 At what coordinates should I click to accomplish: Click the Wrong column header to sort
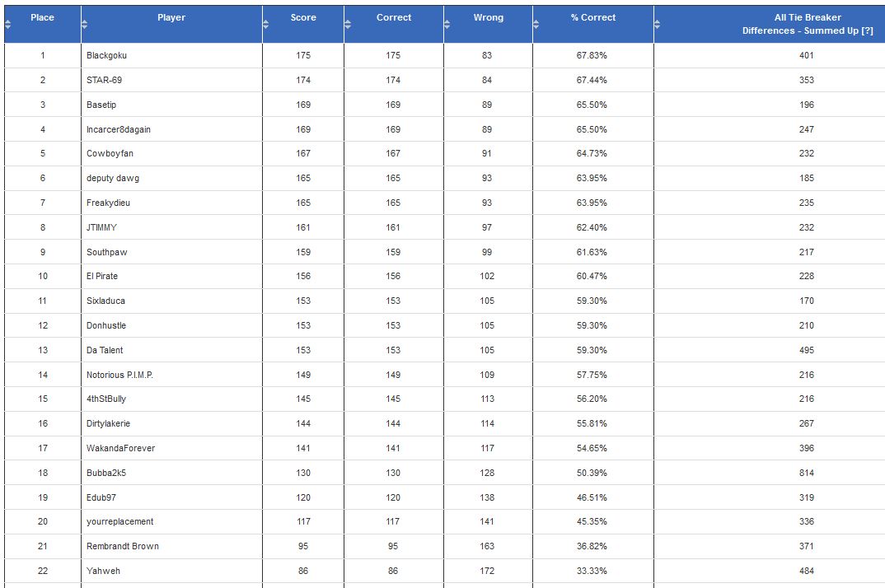pyautogui.click(x=489, y=17)
